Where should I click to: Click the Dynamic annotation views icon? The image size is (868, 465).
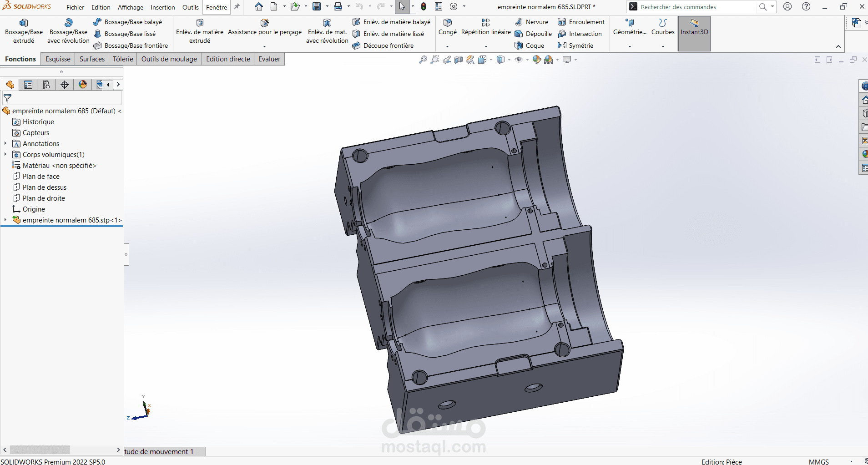[470, 60]
